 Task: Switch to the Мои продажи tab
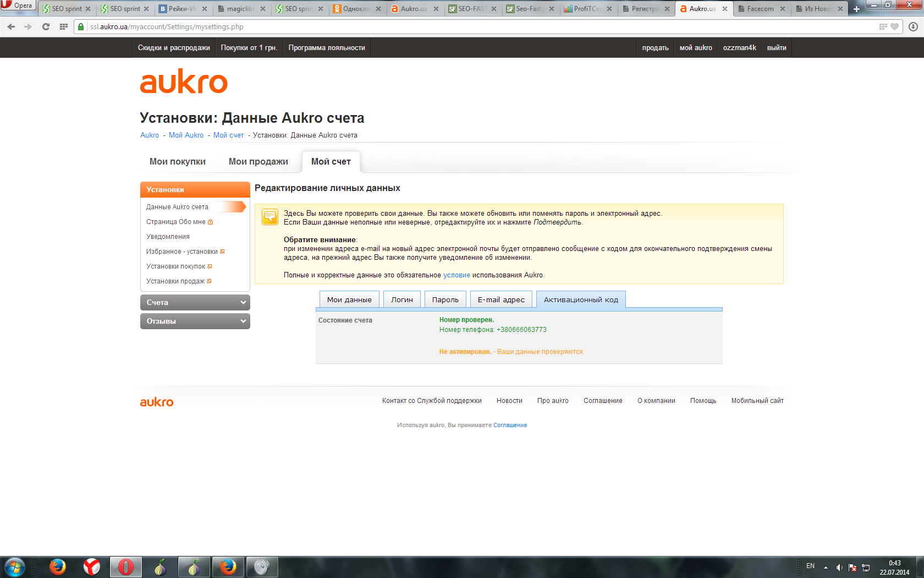[258, 161]
